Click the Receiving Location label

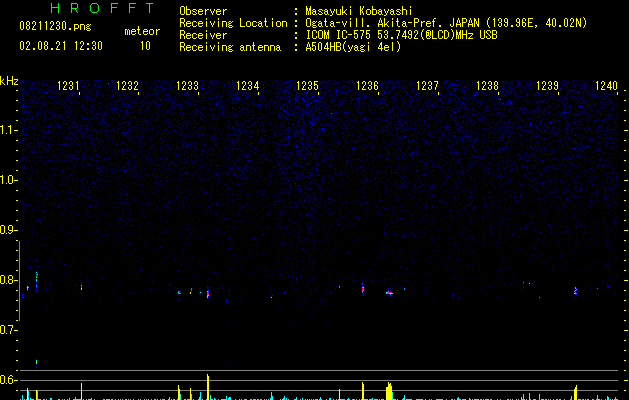(x=233, y=23)
